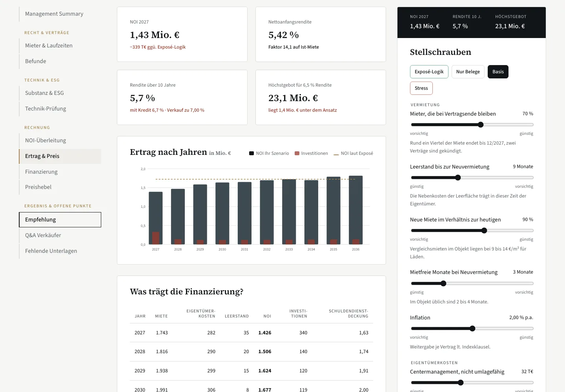The image size is (565, 392).
Task: Navigate to NOI-Überleitung
Action: tap(60, 140)
